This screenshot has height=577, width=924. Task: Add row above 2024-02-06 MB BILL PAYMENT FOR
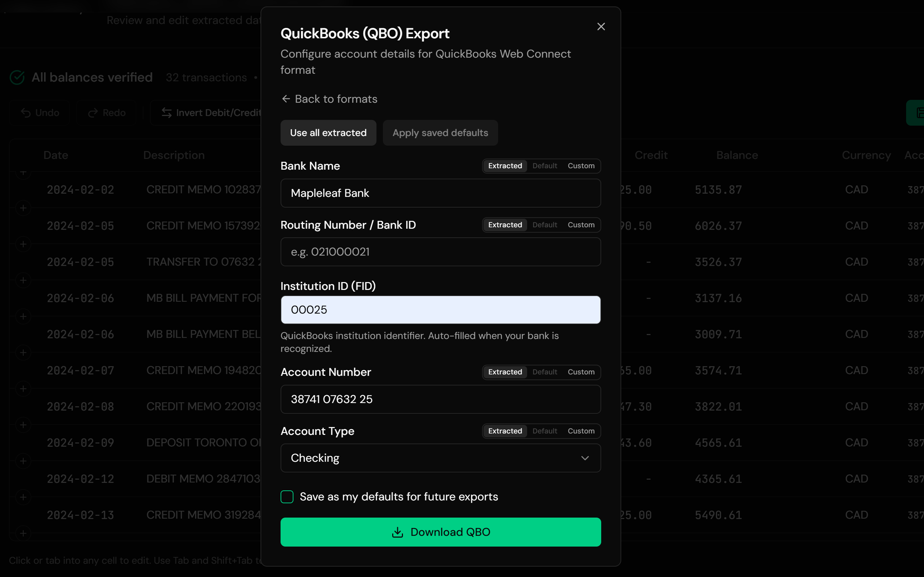(23, 281)
